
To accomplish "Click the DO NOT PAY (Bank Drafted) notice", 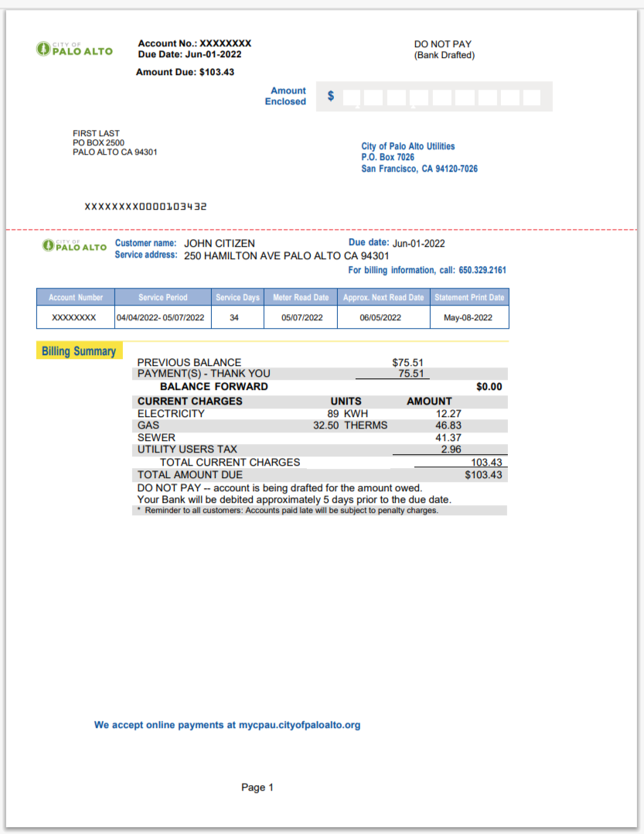I will [444, 50].
